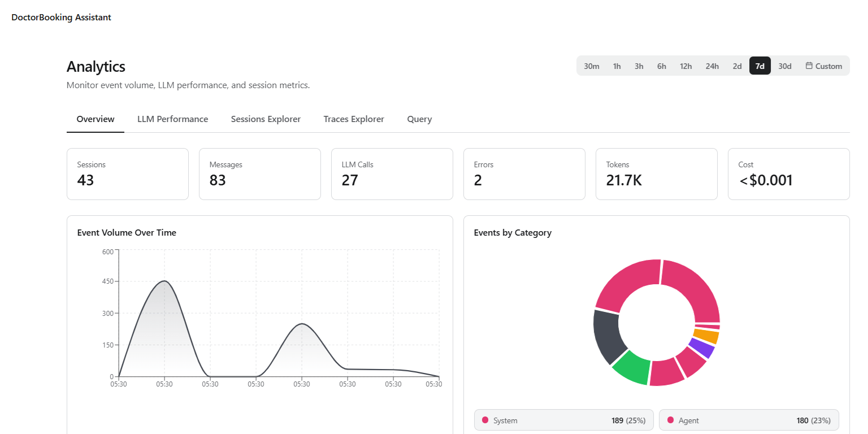The image size is (868, 434).
Task: Click the green donut chart segment
Action: [633, 368]
